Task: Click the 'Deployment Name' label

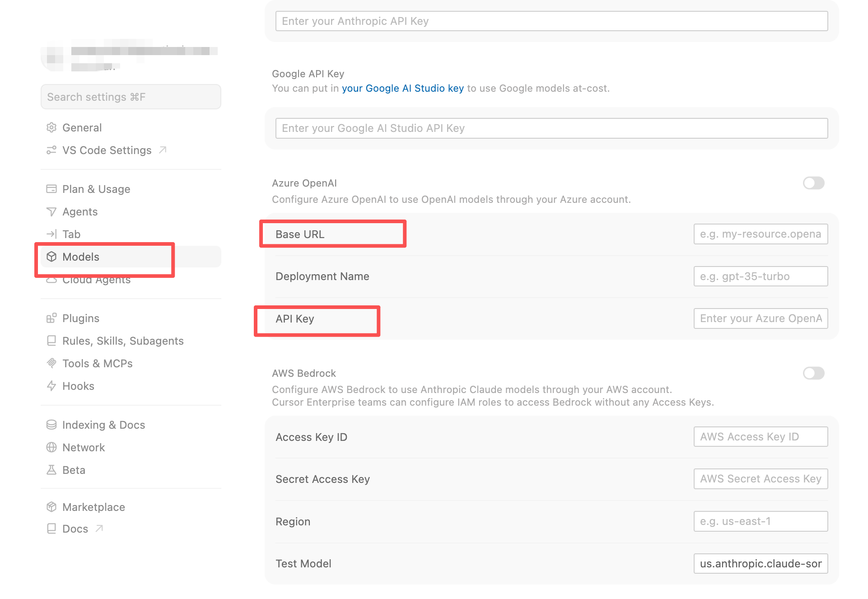Action: [322, 276]
